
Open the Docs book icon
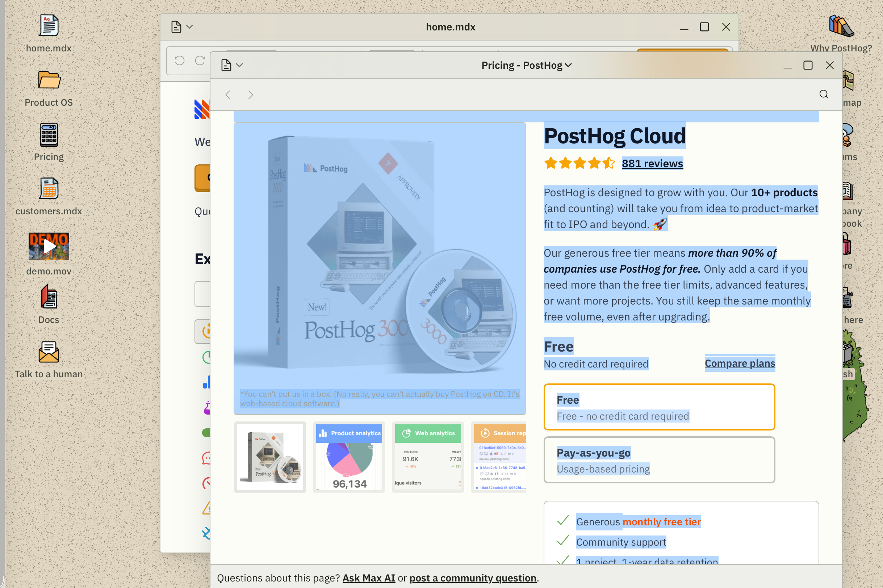pos(49,297)
